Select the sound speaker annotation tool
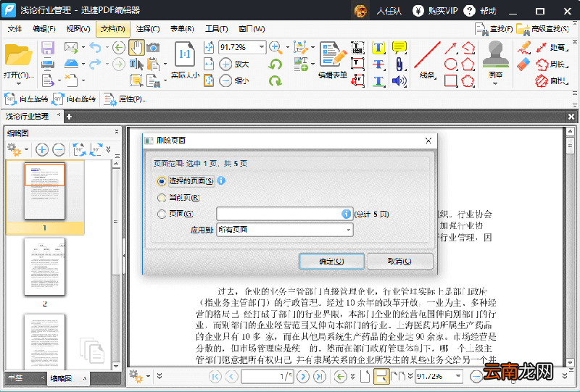The height and width of the screenshot is (392, 580). 399,80
